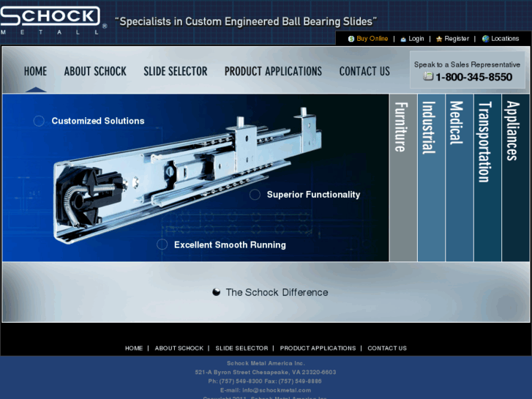Expand the Industrial vertical panel
Image resolution: width=532 pixels, height=399 pixels.
(x=431, y=178)
